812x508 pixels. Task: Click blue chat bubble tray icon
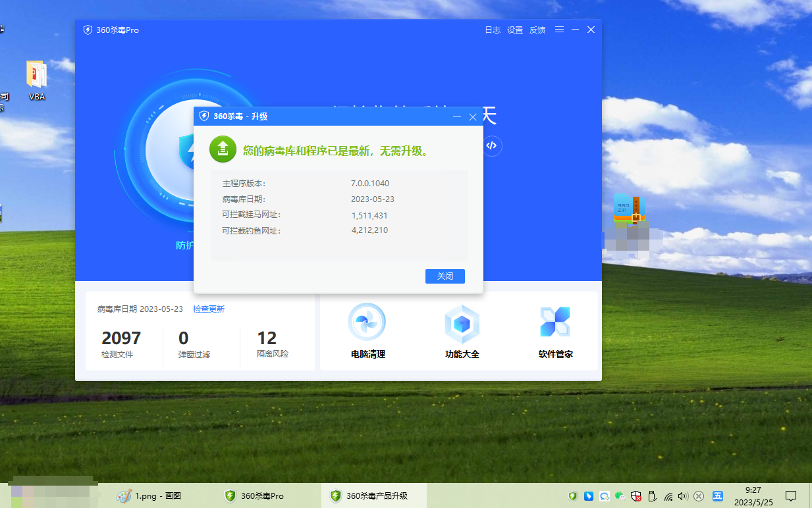tap(605, 496)
